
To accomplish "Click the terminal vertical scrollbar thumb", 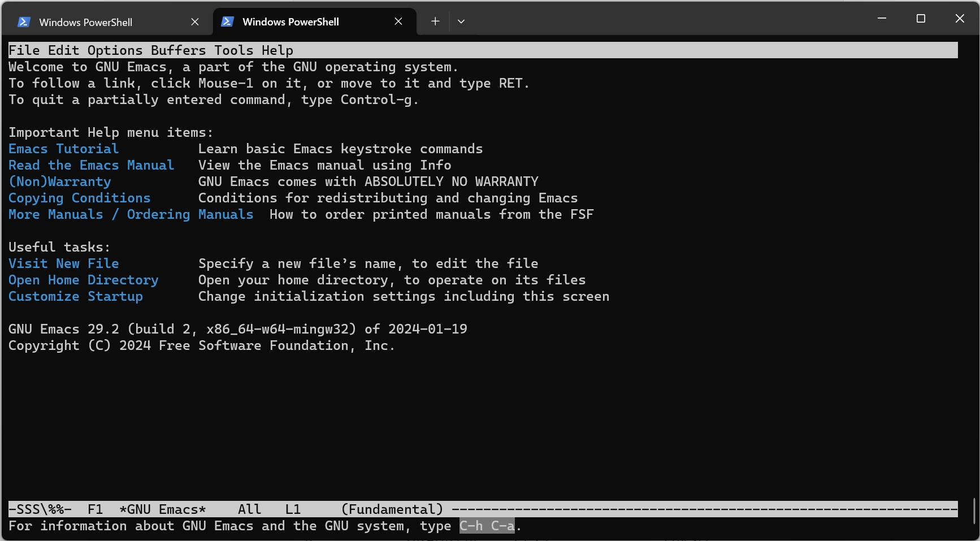I will coord(974,511).
